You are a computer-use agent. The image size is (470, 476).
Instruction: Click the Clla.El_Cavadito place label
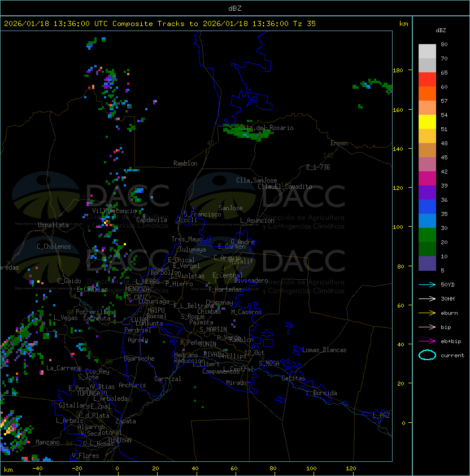[285, 187]
